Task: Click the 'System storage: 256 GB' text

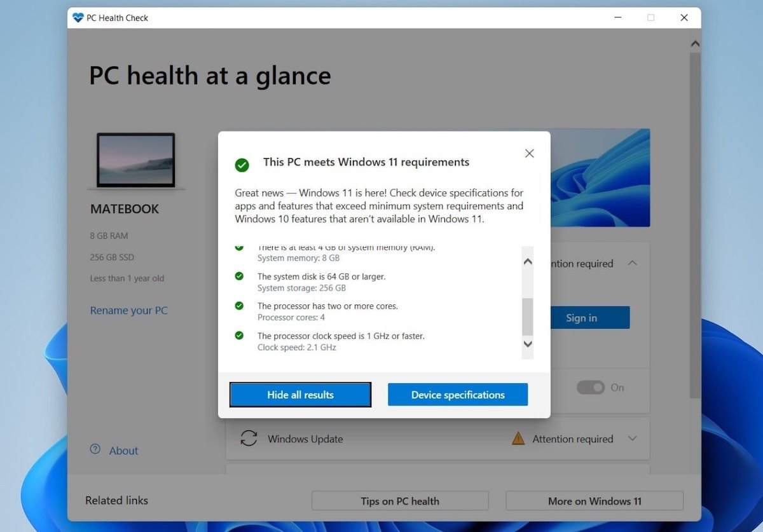Action: pyautogui.click(x=301, y=288)
